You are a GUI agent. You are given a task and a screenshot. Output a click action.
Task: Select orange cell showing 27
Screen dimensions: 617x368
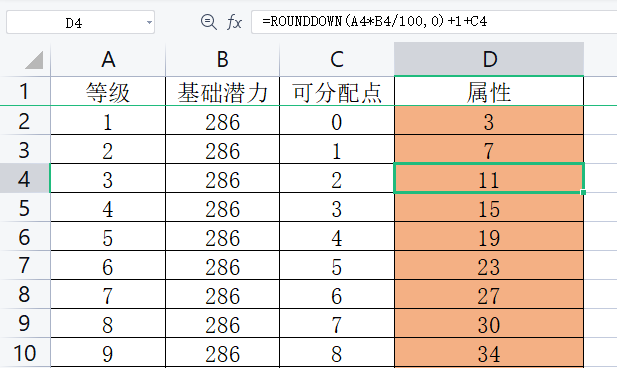[489, 294]
